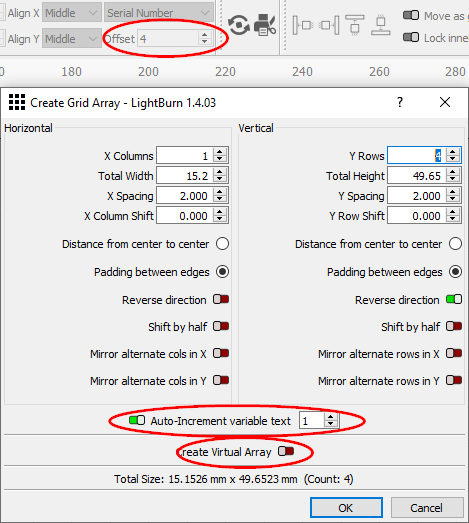Open the Align Y Middle dropdown
469x523 pixels.
pos(72,39)
